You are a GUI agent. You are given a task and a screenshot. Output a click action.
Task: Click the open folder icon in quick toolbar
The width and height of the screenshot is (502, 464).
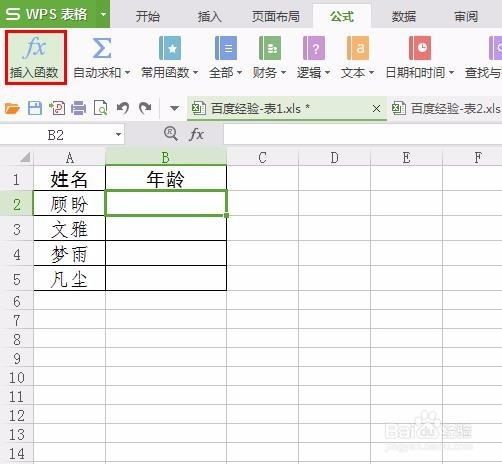point(12,108)
